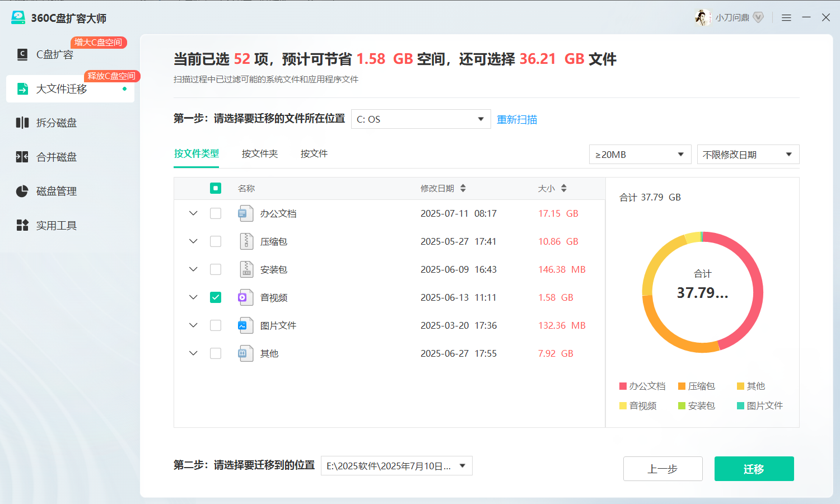Open 实用工具 tools grid icon
Viewport: 840px width, 504px height.
tap(22, 226)
